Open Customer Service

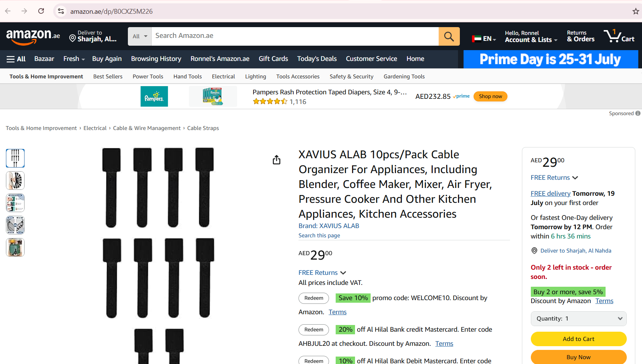tap(371, 59)
